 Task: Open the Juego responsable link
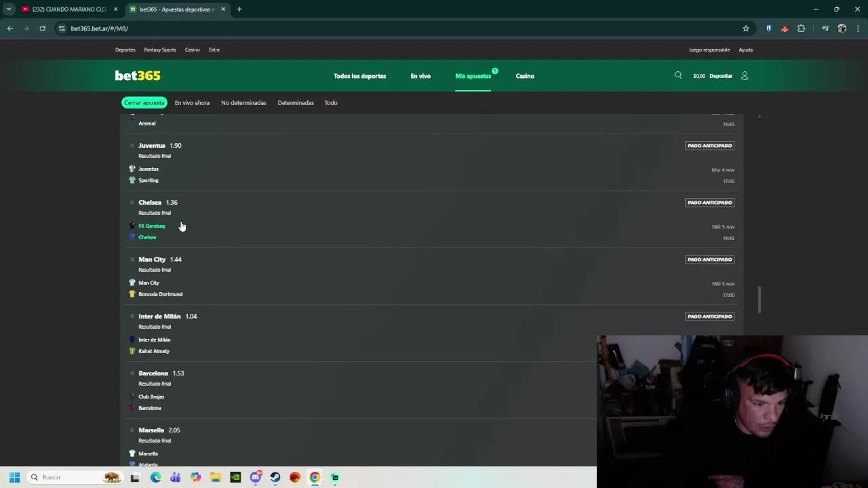(709, 49)
